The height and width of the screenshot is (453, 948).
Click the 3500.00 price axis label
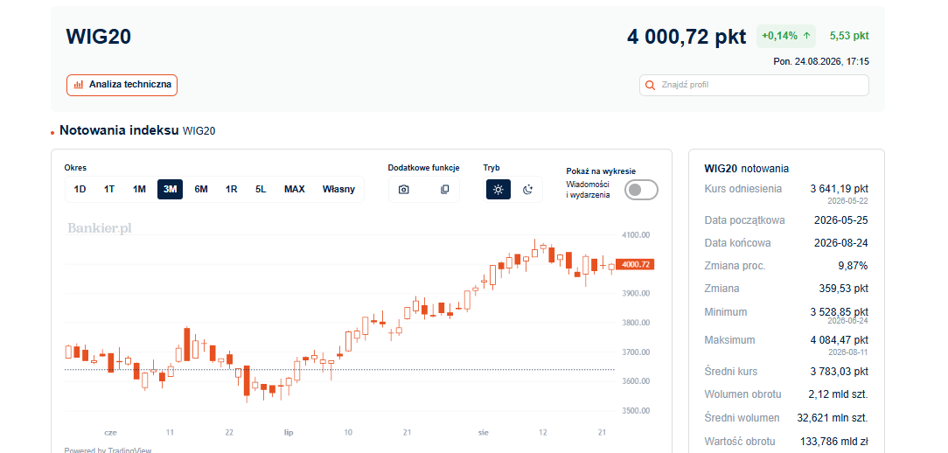[635, 411]
